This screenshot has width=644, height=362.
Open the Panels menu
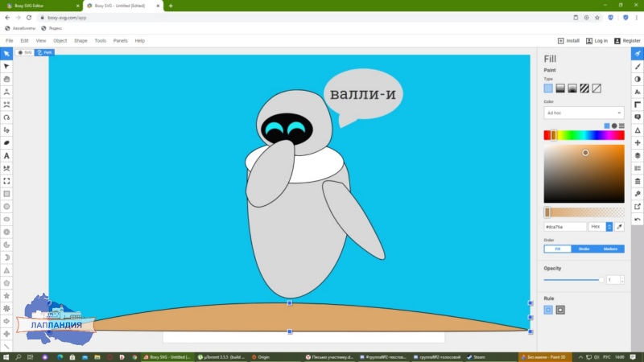(120, 41)
